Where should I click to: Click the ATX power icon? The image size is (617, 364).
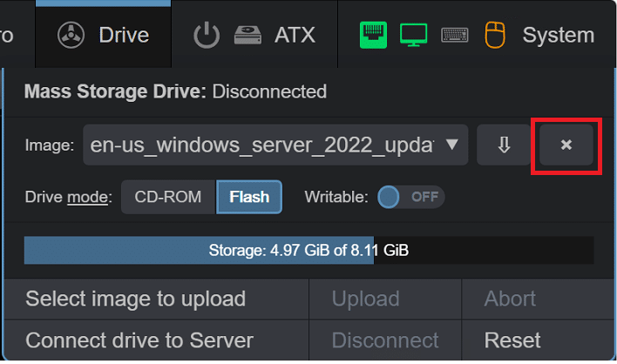(x=207, y=36)
